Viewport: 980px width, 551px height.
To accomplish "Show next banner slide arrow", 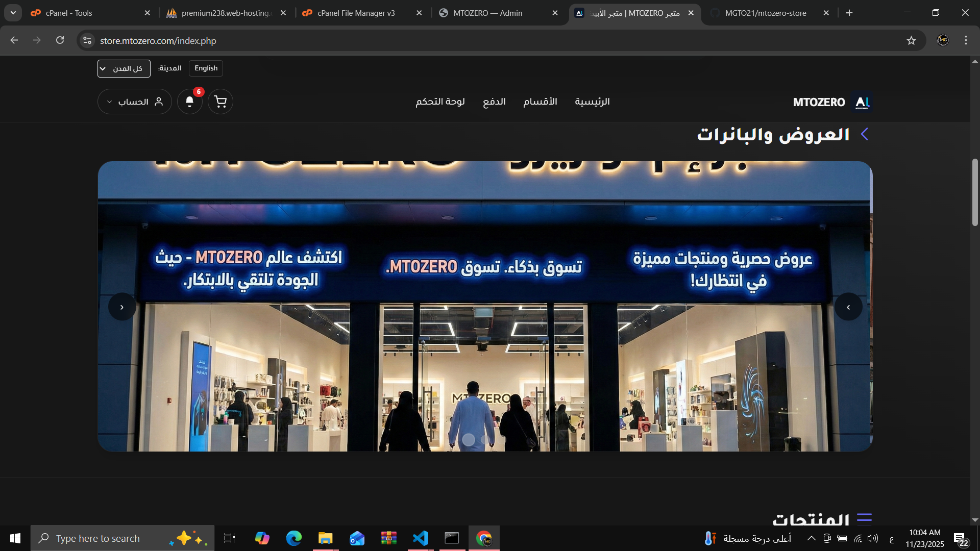I will (x=848, y=307).
